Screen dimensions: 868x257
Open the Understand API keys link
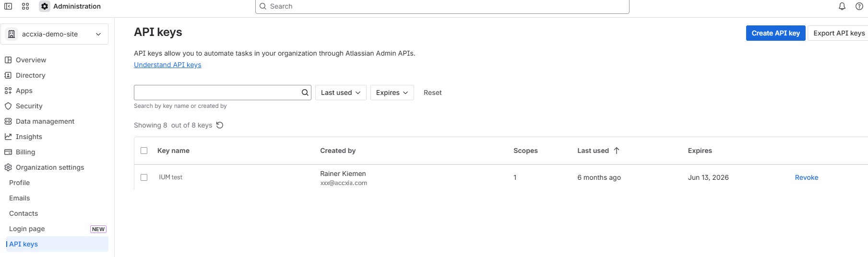click(x=167, y=65)
